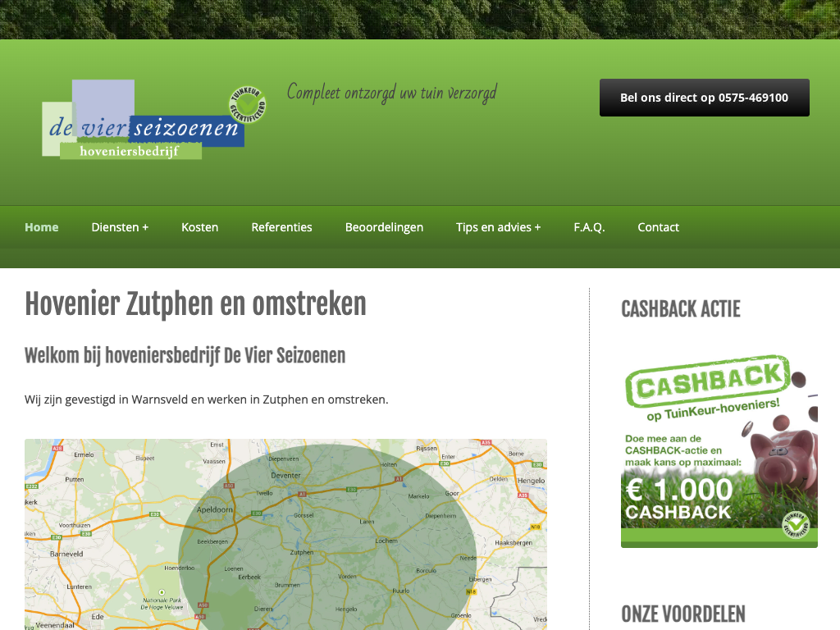Click the Nationale Park De Hoge Veluwe marker

click(x=162, y=592)
